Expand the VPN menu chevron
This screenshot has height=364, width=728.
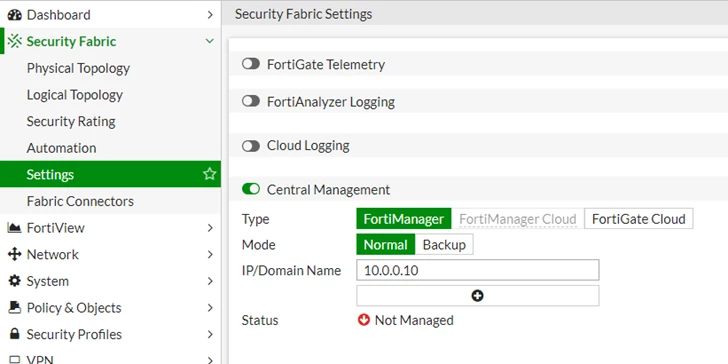[x=210, y=360]
